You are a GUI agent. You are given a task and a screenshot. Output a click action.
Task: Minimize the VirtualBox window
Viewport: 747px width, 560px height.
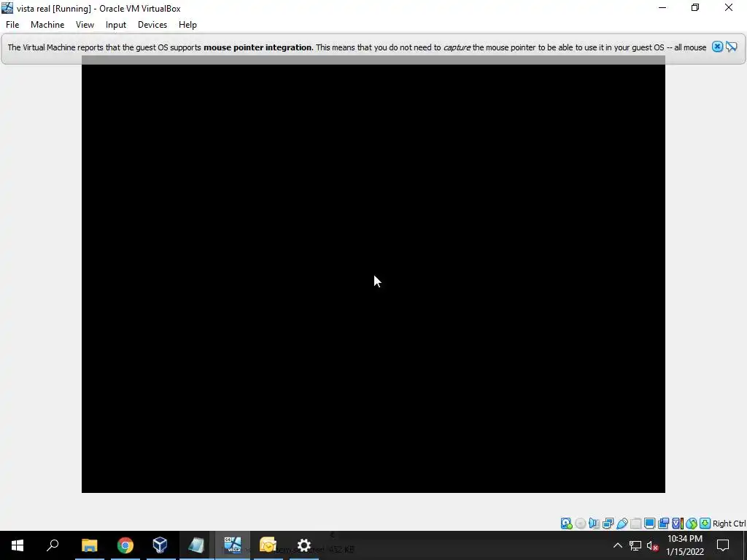tap(662, 7)
